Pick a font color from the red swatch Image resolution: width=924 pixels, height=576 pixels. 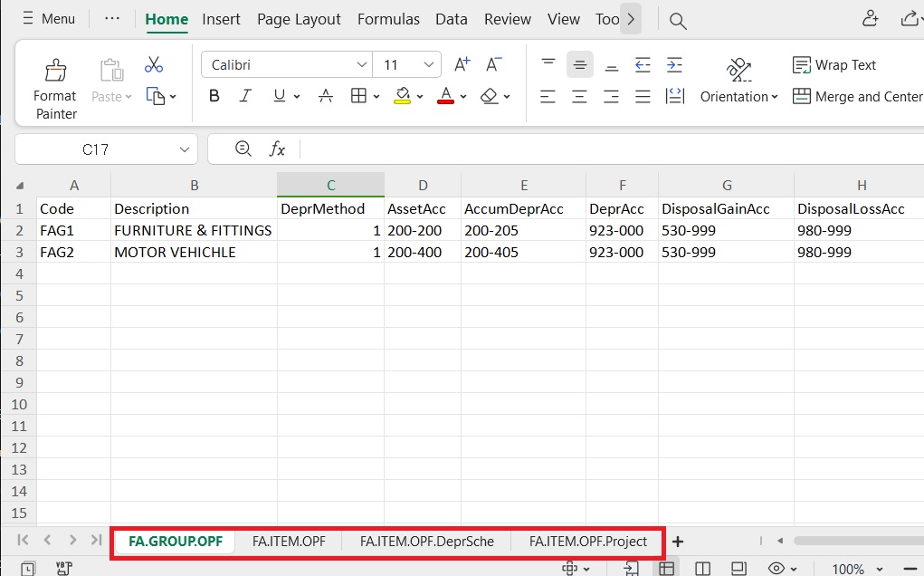coord(447,95)
